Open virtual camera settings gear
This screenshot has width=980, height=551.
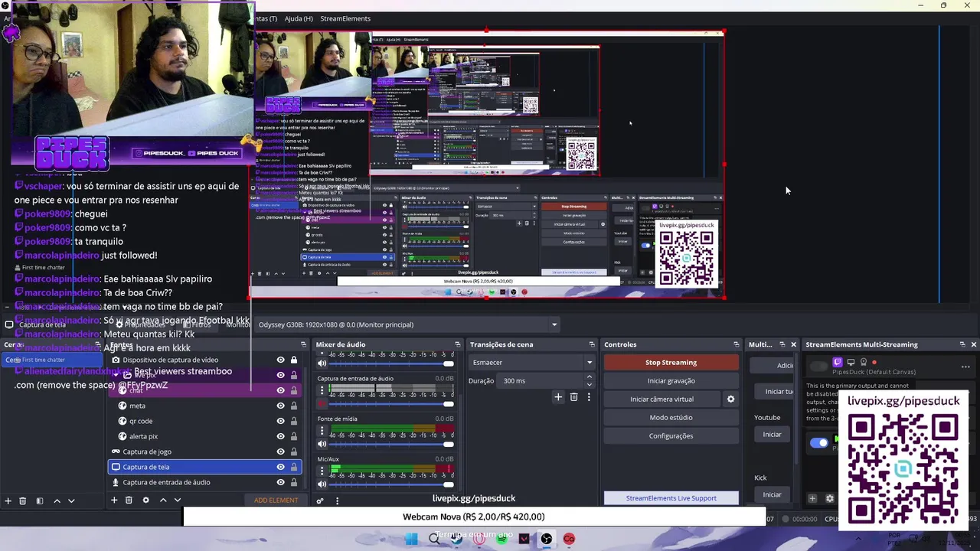730,399
